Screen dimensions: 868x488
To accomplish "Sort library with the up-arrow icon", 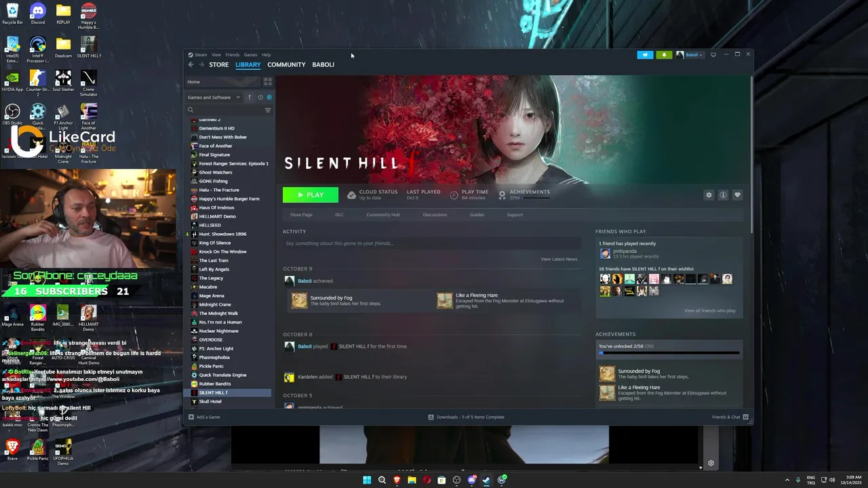I will (249, 97).
